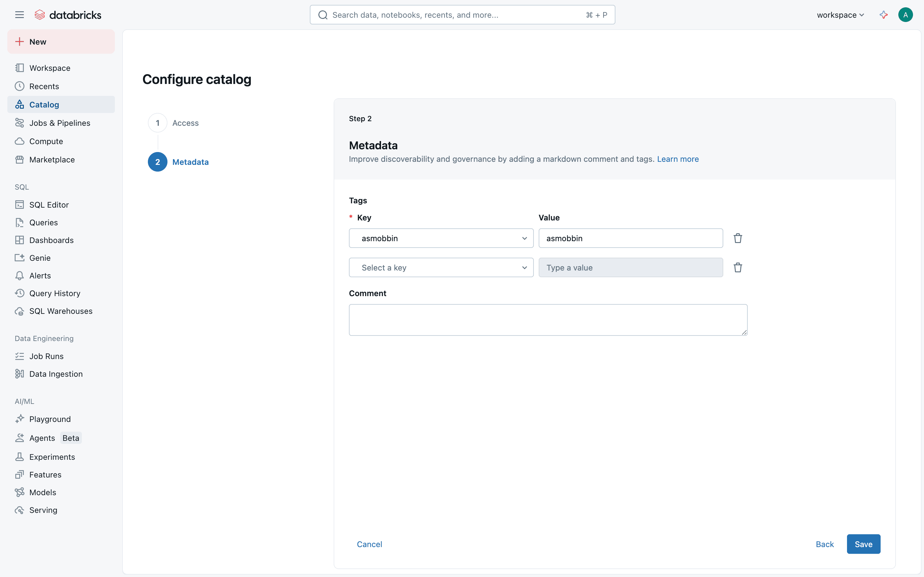Open Genie from the sidebar
Viewport: 924px width, 577px height.
pyautogui.click(x=40, y=258)
